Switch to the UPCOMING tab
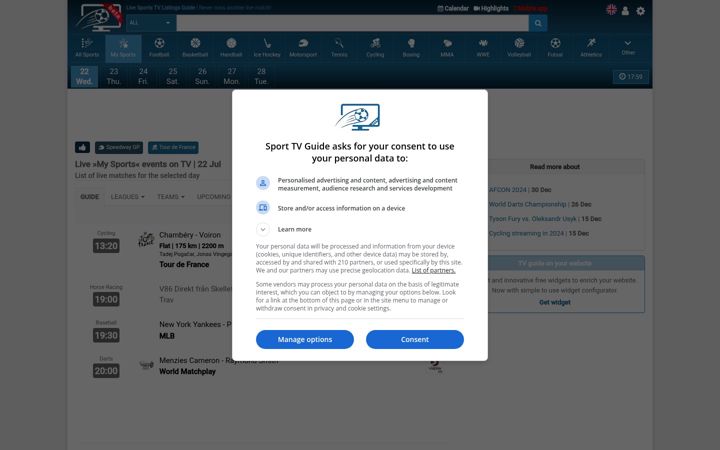The height and width of the screenshot is (450, 720). [x=214, y=197]
